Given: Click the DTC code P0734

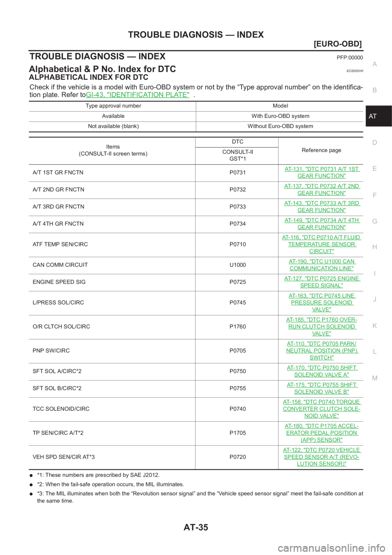Looking at the screenshot, I should tap(238, 224).
